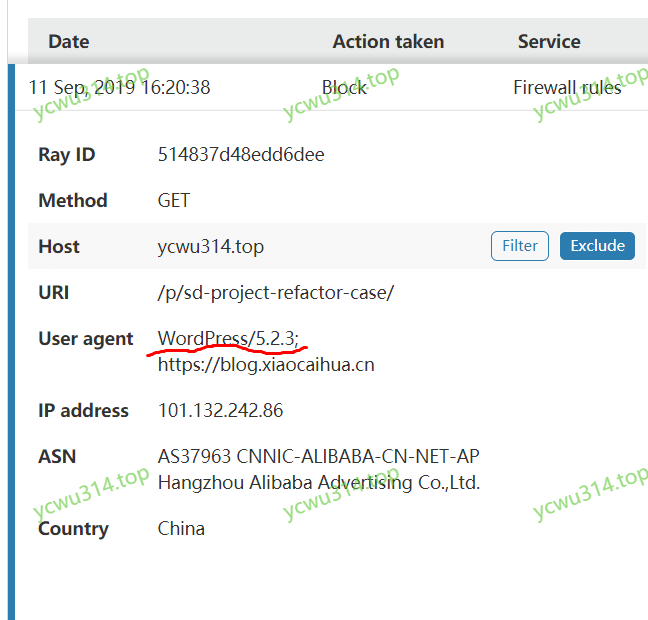This screenshot has width=648, height=620.
Task: Click the Service column header
Action: [549, 42]
